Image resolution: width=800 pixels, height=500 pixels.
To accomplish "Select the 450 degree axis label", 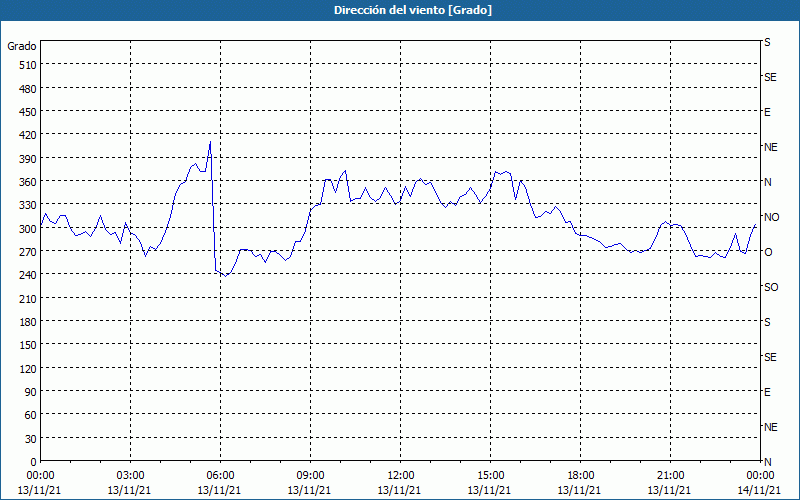I will pyautogui.click(x=28, y=112).
